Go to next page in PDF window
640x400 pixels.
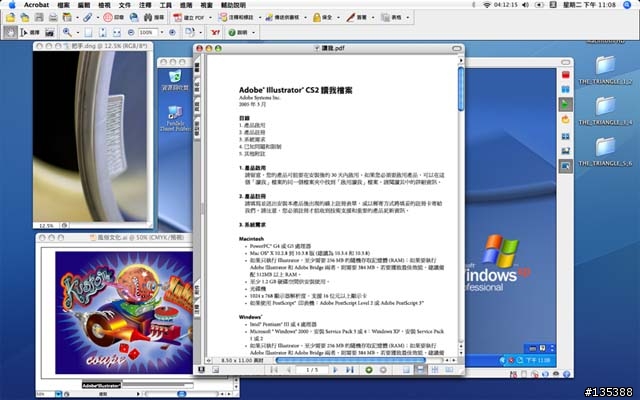336,370
